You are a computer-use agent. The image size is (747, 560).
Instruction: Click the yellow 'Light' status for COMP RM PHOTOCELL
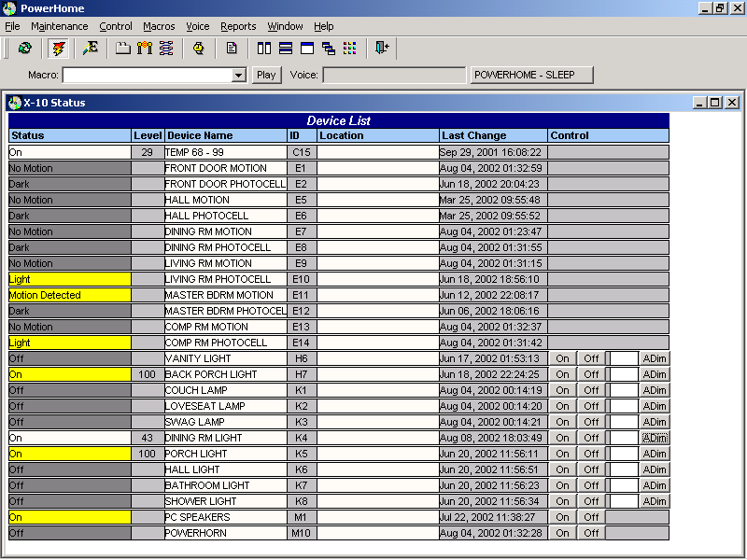(69, 343)
